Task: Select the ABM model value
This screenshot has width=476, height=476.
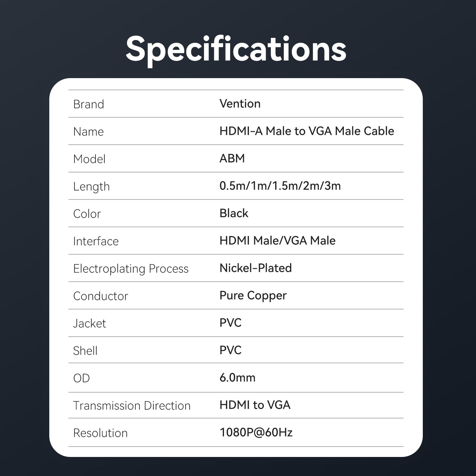Action: (x=232, y=158)
